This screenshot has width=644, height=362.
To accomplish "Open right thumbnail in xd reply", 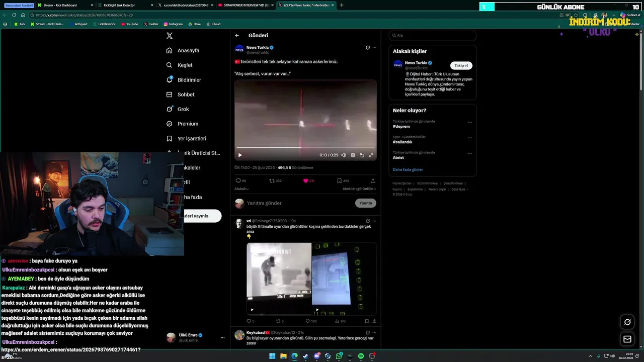I will tap(344, 279).
